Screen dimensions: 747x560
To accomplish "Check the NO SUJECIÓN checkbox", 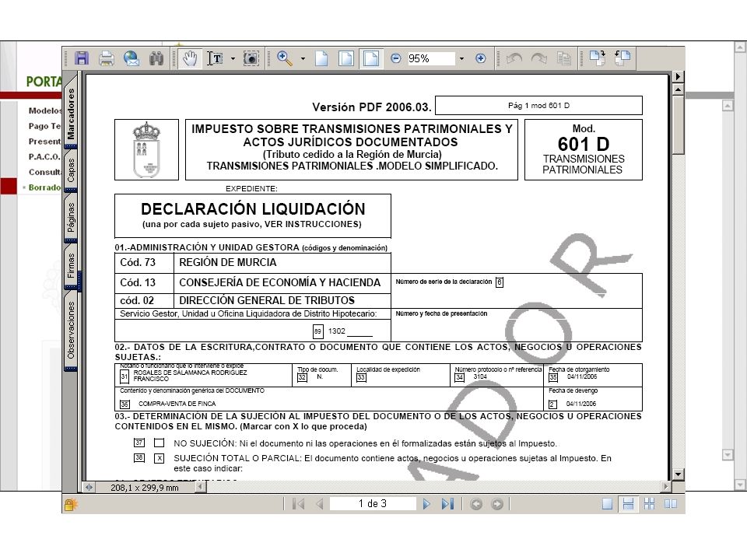I will [159, 443].
